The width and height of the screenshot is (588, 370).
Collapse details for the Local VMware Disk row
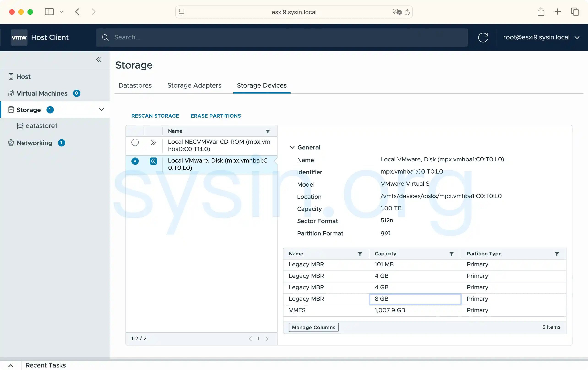pyautogui.click(x=153, y=161)
